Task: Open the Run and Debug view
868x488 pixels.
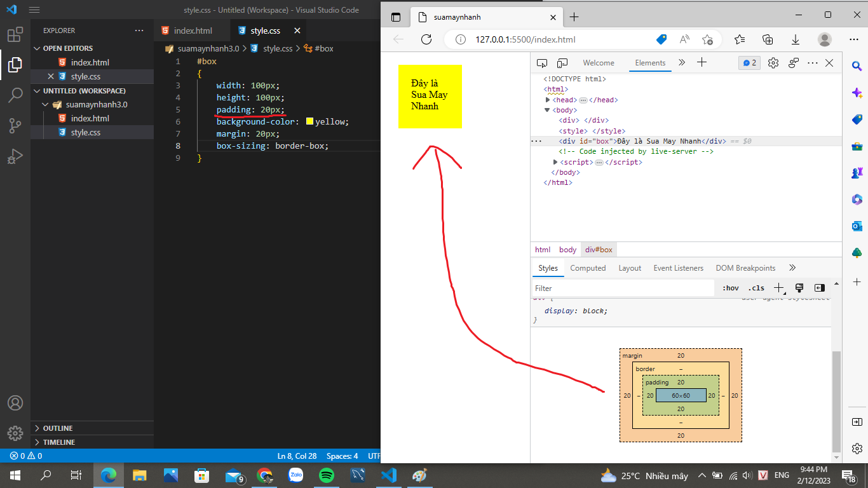Action: (15, 156)
